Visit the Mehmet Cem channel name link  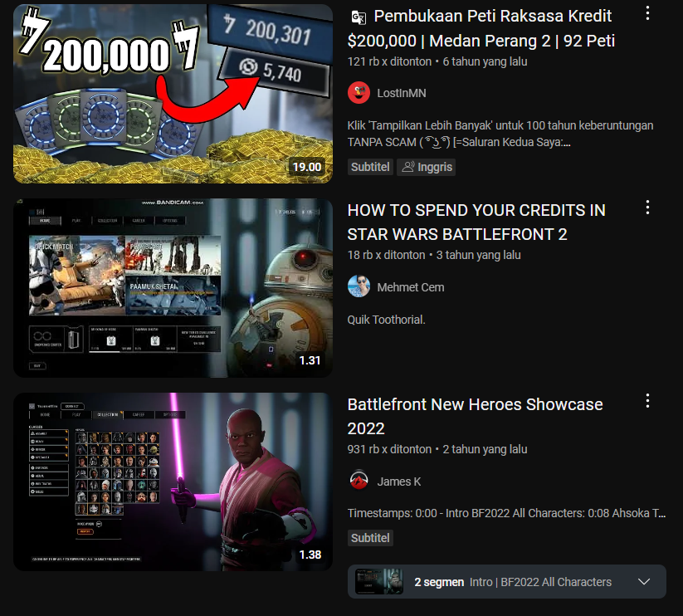410,287
